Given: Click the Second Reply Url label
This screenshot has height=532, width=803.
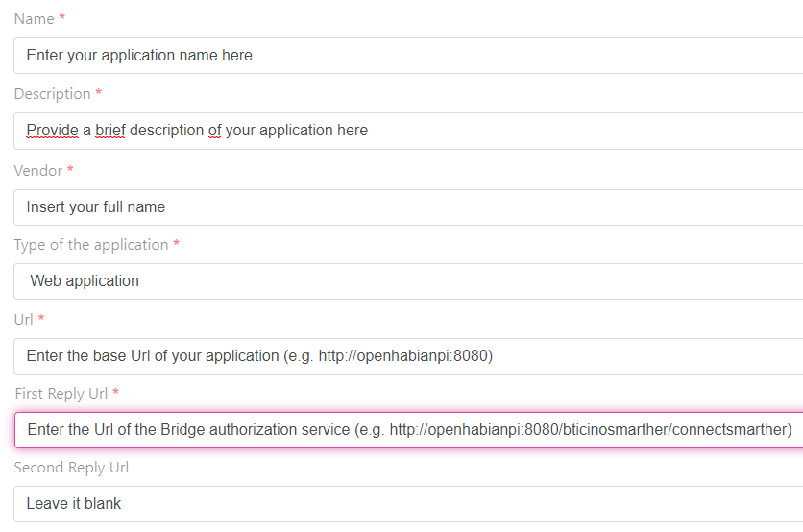Looking at the screenshot, I should [x=71, y=468].
